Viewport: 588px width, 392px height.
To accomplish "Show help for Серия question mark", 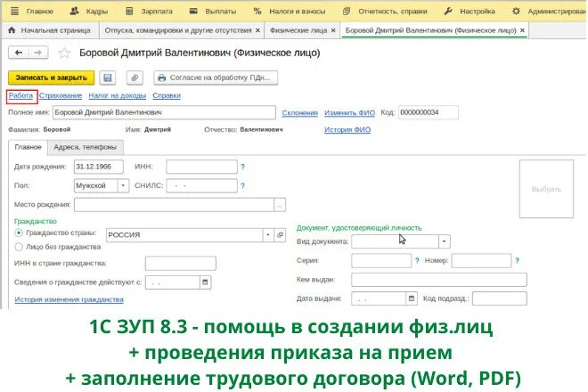I will (x=417, y=261).
